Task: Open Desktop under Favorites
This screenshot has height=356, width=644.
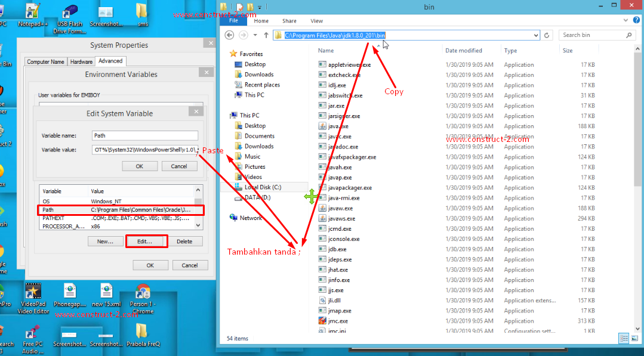Action: pos(255,64)
